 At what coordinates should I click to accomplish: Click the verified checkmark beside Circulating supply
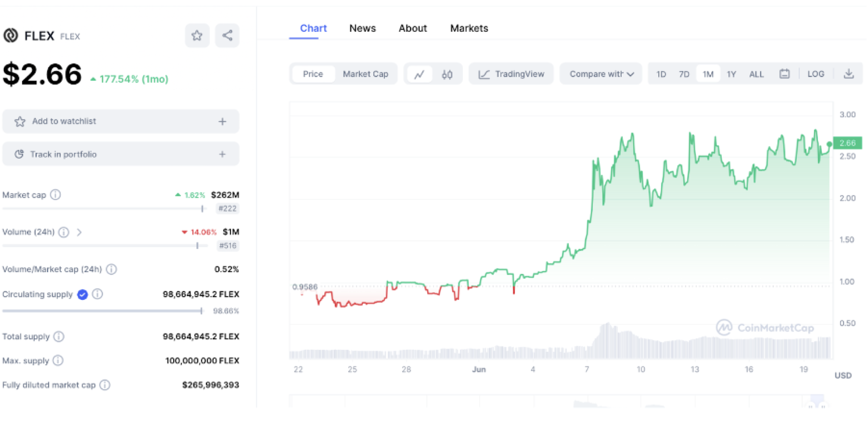tap(82, 294)
